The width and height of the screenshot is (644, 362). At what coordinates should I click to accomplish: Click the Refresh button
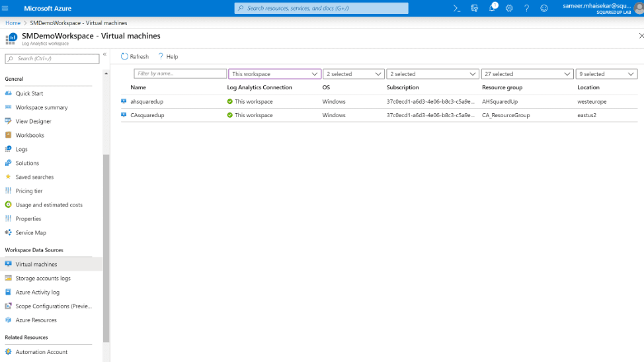pyautogui.click(x=135, y=57)
